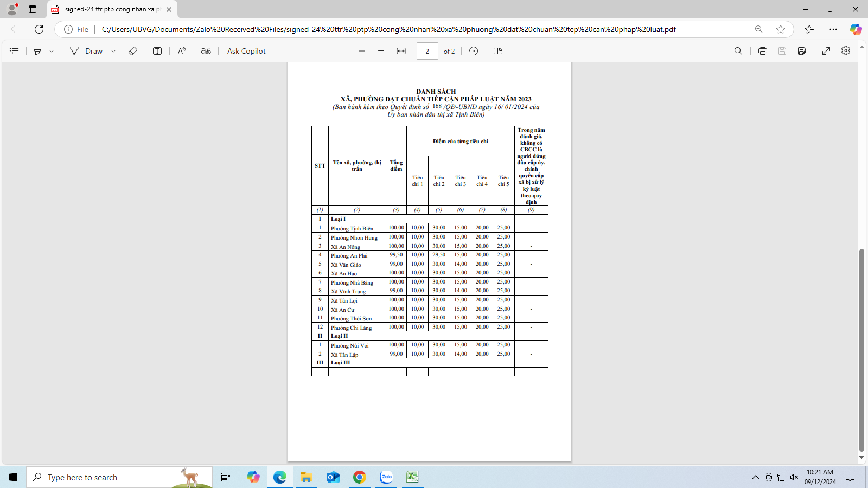The height and width of the screenshot is (488, 868).
Task: Open PDF viewer settings gear
Action: pos(846,50)
